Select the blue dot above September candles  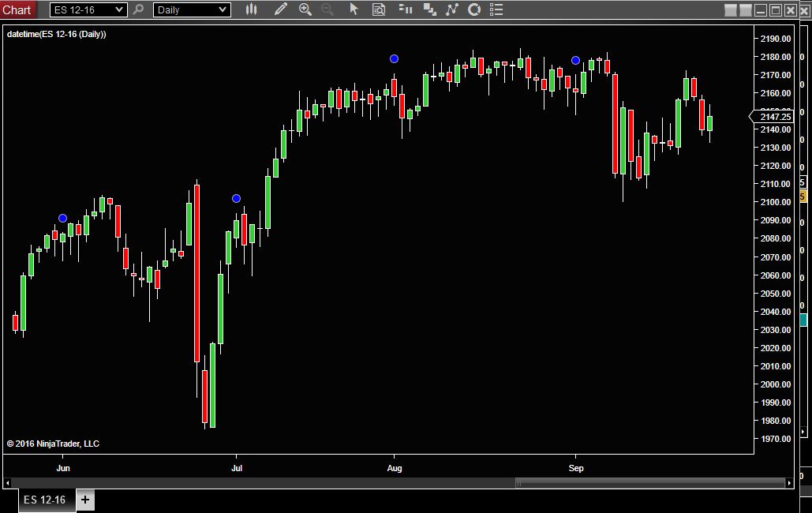tap(575, 60)
